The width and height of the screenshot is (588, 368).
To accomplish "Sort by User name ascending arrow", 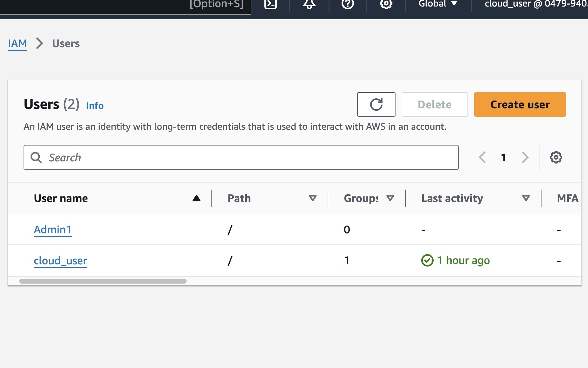I will (x=197, y=198).
